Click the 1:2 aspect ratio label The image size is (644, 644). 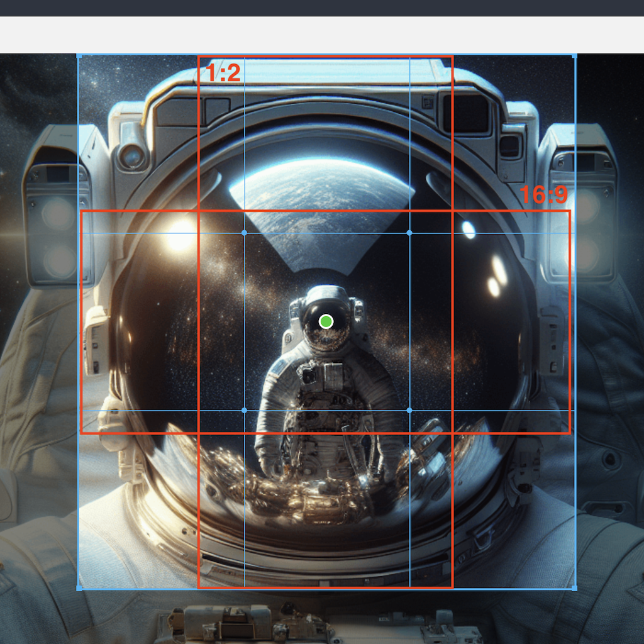tap(223, 74)
